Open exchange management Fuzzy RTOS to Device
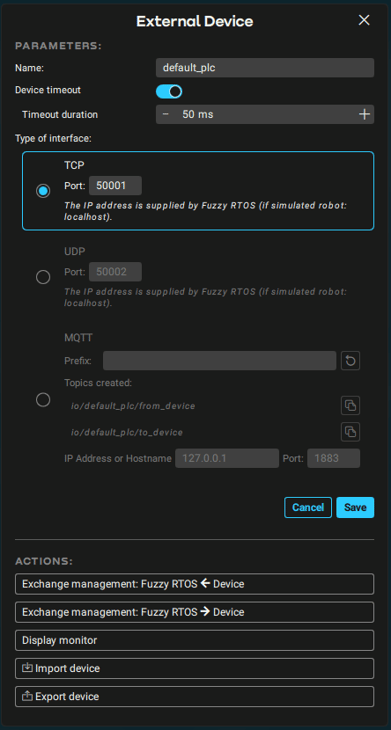The height and width of the screenshot is (730, 391). point(195,612)
